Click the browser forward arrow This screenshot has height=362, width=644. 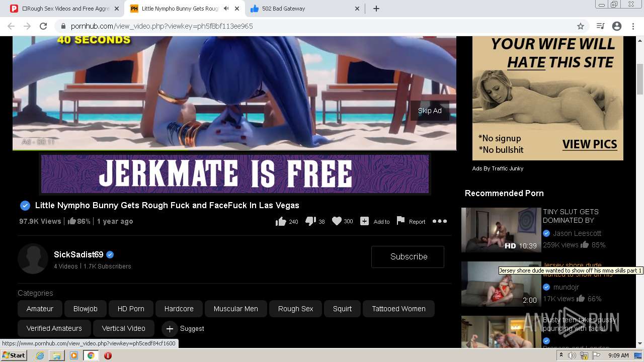27,26
